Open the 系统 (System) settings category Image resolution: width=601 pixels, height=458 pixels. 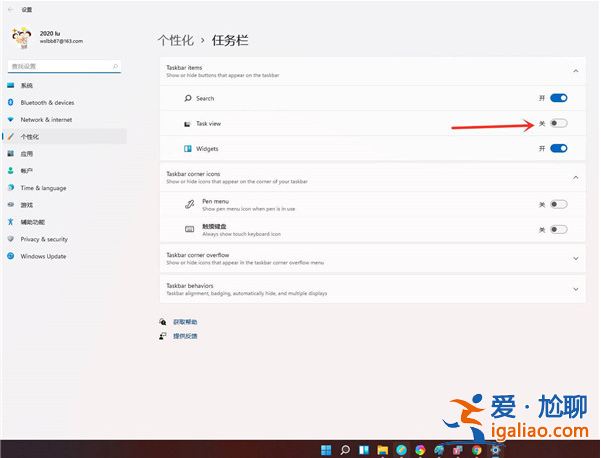[63, 85]
